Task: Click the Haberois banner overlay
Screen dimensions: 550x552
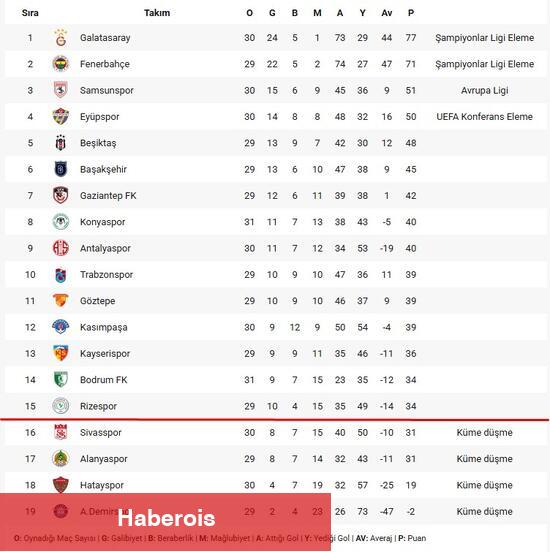Action: tap(165, 522)
